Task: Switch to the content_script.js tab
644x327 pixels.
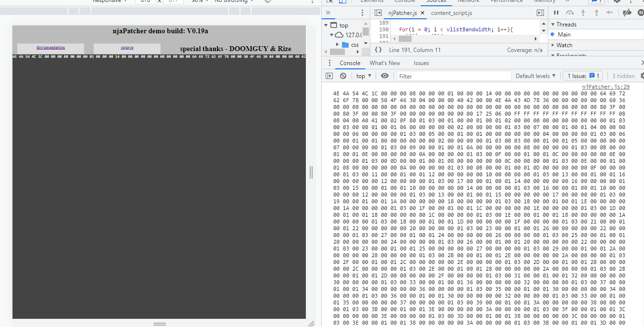Action: [452, 13]
